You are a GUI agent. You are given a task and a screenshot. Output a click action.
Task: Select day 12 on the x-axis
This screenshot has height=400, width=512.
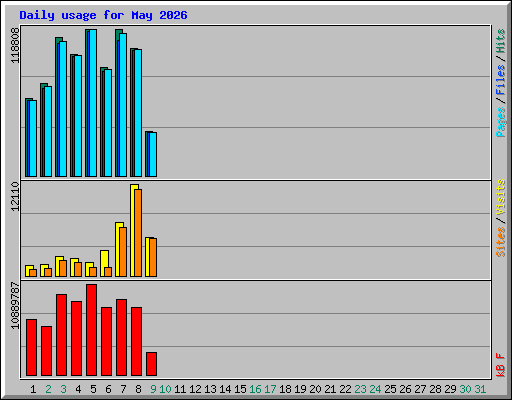click(x=195, y=389)
